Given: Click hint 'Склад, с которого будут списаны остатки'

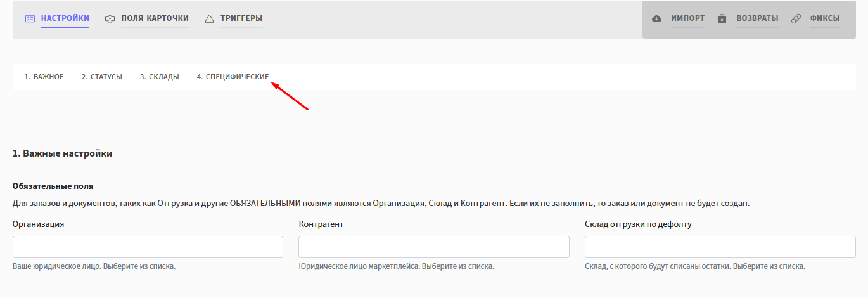Looking at the screenshot, I should (x=658, y=266).
